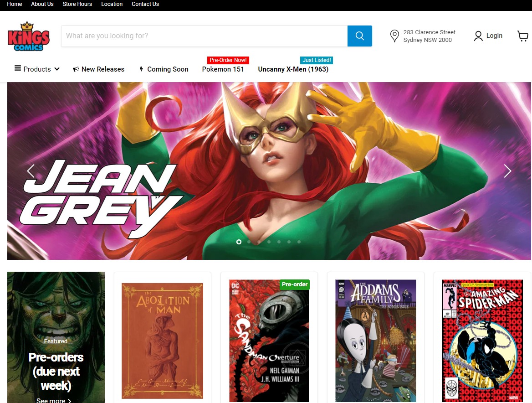Viewport: 532px width, 403px height.
Task: Click the Login user account icon
Action: (478, 36)
